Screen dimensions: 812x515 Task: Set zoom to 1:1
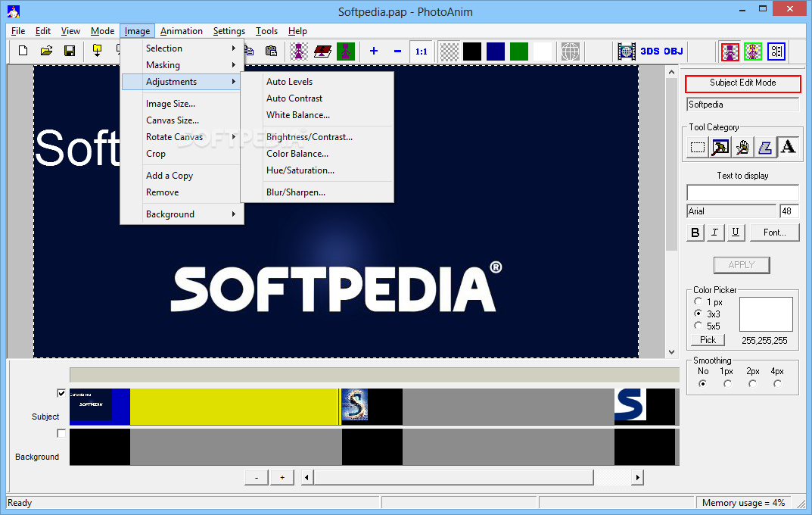[421, 51]
